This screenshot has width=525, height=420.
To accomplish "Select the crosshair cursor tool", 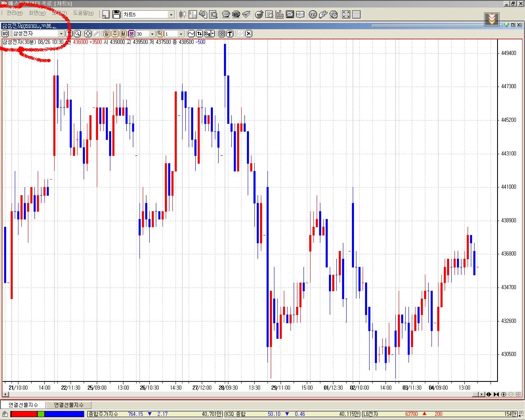I will [88, 34].
